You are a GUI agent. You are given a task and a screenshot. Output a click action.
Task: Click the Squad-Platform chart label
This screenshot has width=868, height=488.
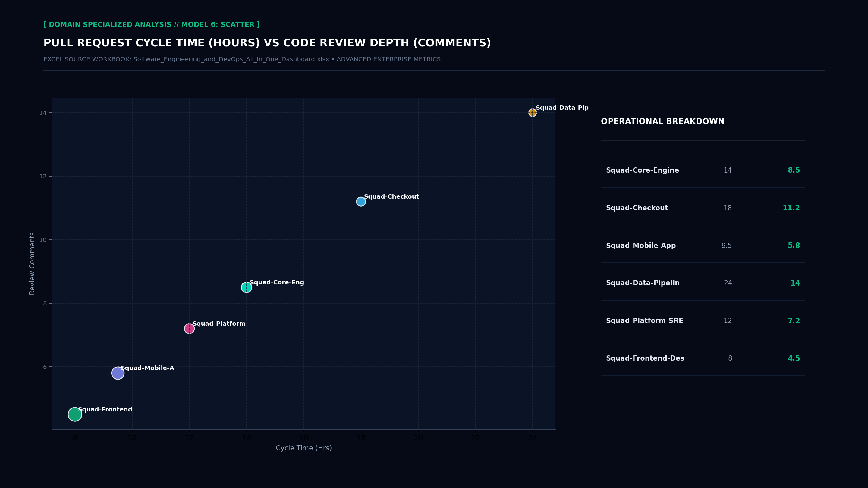click(219, 324)
